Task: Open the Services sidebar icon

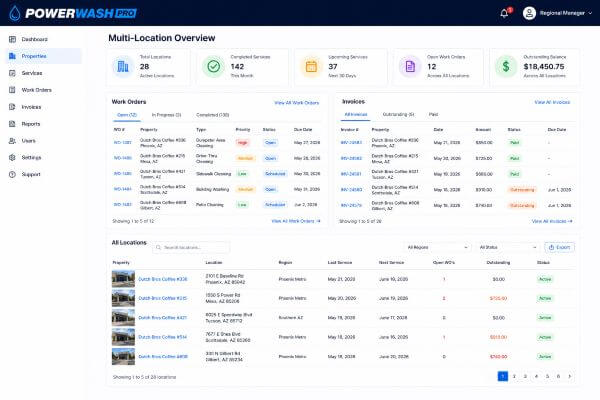Action: (12, 73)
